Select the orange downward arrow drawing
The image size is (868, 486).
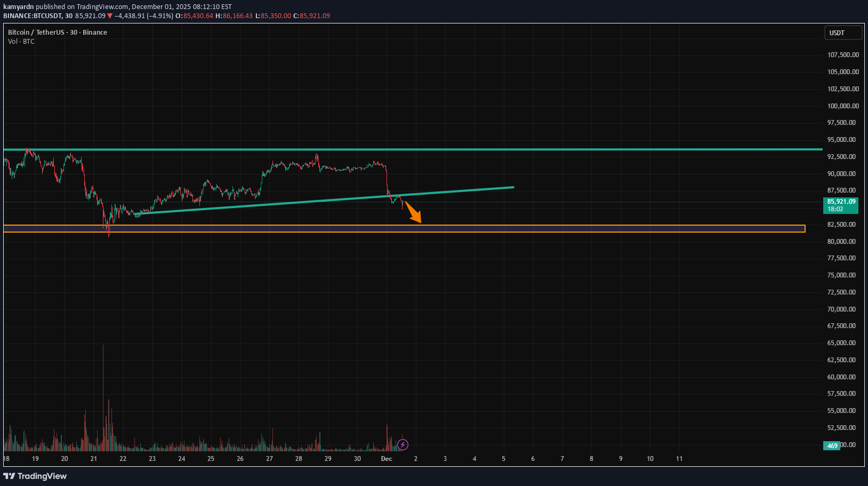point(413,212)
